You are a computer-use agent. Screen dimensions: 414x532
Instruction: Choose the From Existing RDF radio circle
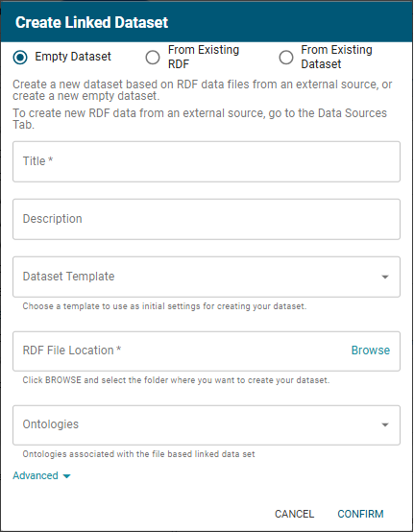pos(153,58)
